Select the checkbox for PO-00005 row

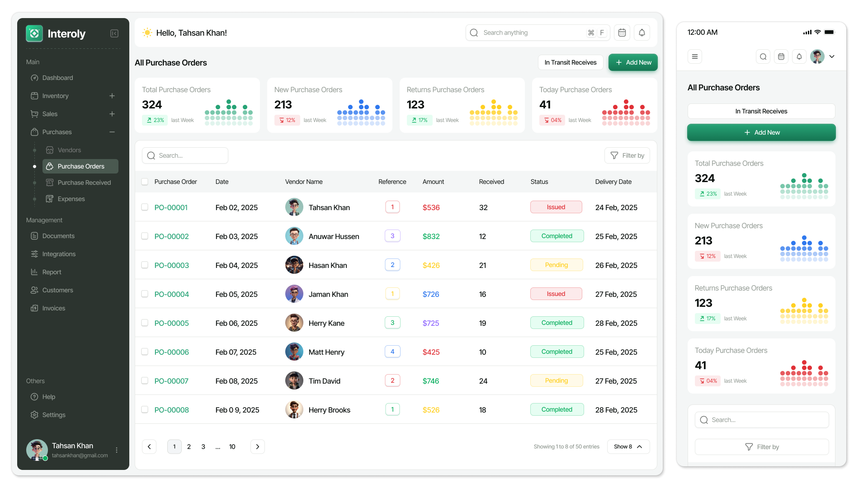[x=145, y=323]
